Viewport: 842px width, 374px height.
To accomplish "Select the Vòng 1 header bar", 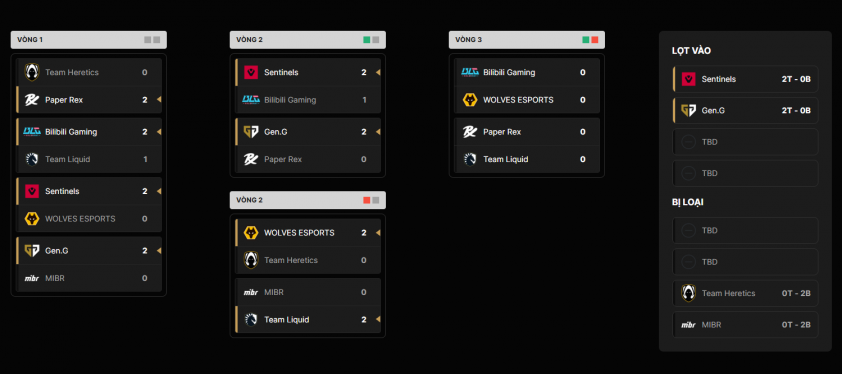I will click(89, 40).
